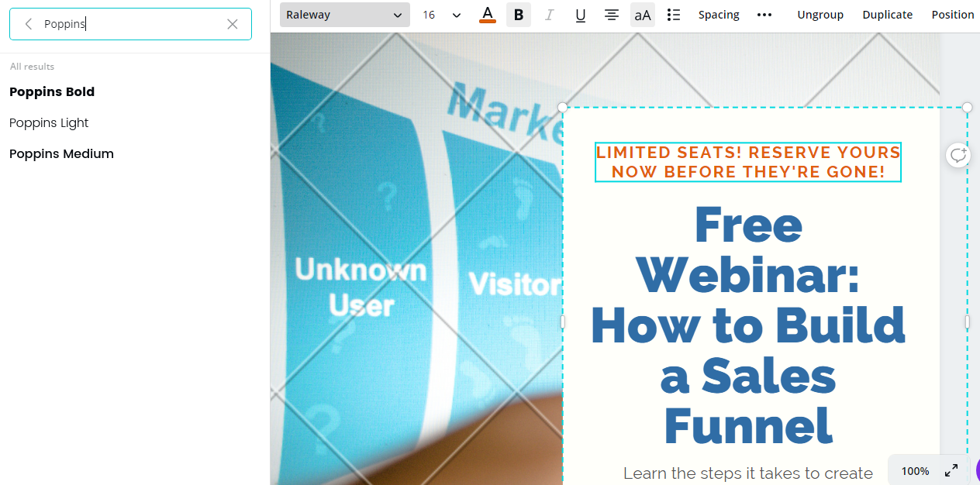Go back from font search results
The image size is (980, 485).
coord(29,24)
